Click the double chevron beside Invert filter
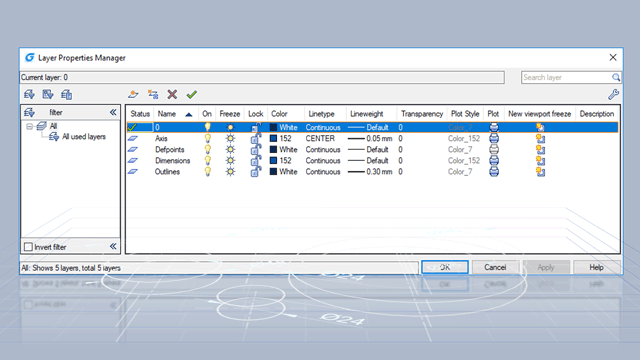 coord(113,246)
